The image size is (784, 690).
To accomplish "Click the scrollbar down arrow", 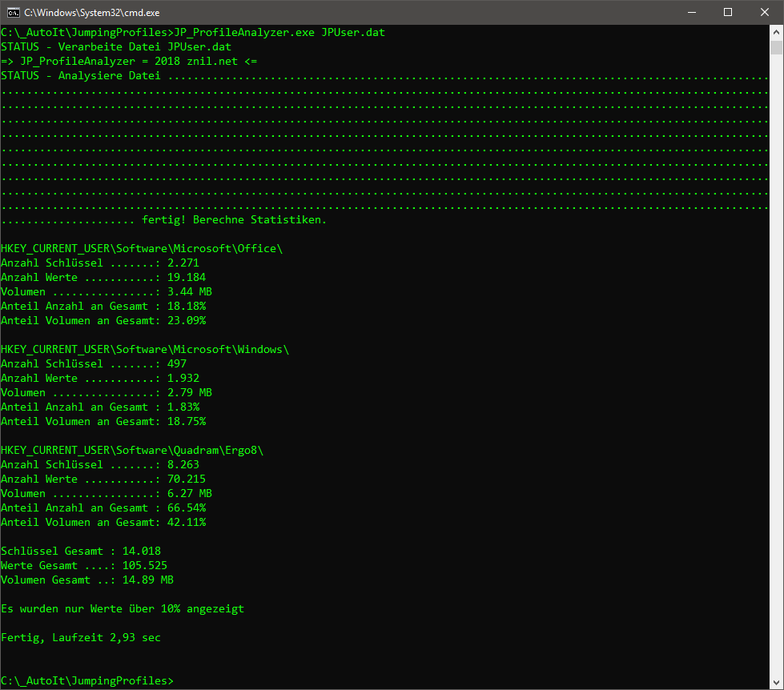I will (x=776, y=681).
